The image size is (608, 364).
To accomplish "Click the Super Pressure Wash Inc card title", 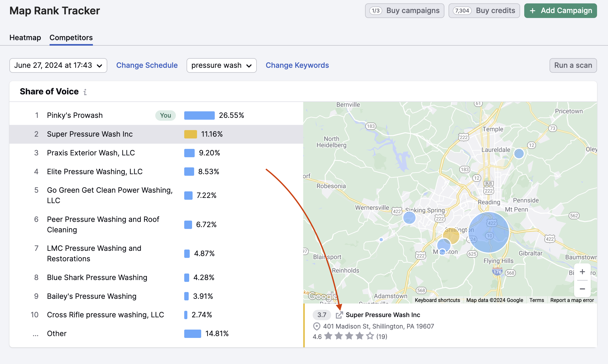I will point(383,315).
